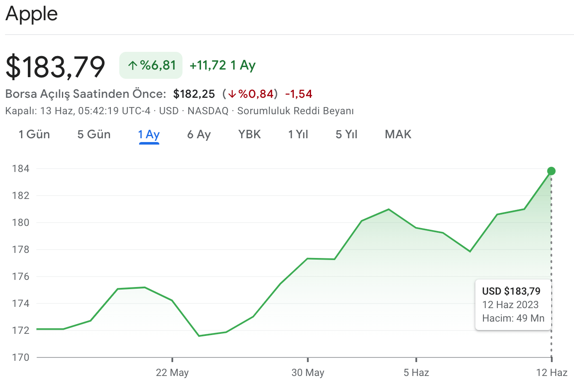The width and height of the screenshot is (574, 392).
Task: Click the $183,79 main price text
Action: (x=55, y=67)
